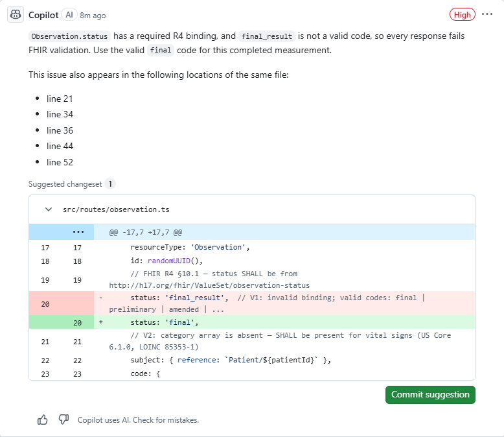
Task: Click the FHIR R4 §10.1 comment line
Action: coord(252,279)
